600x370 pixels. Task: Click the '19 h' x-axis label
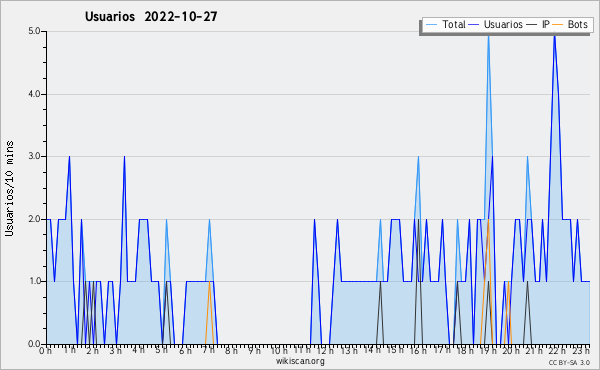(x=488, y=351)
